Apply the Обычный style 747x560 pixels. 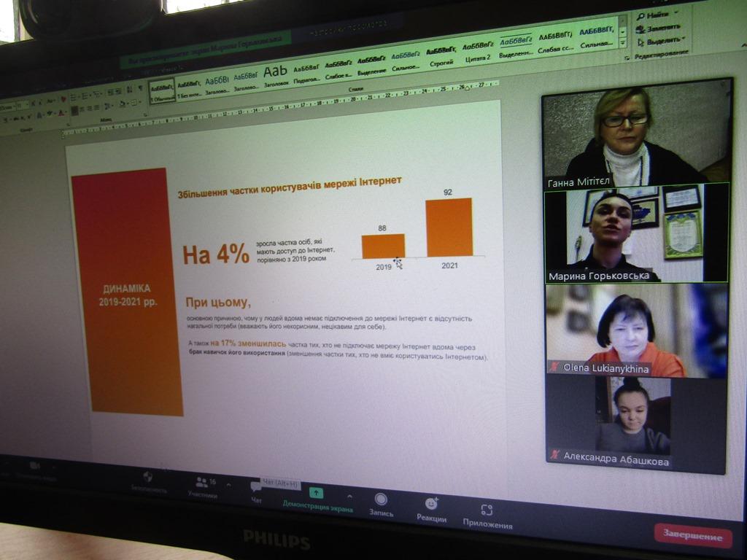[x=162, y=92]
